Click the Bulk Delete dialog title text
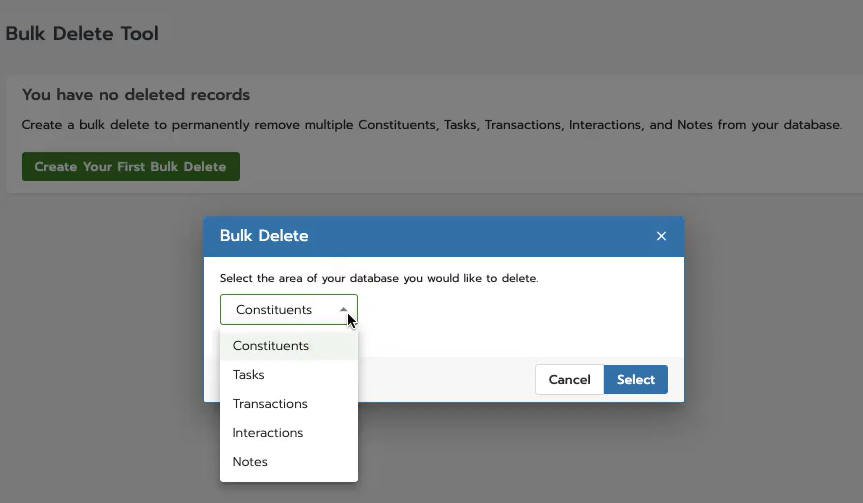This screenshot has height=503, width=863. 264,236
